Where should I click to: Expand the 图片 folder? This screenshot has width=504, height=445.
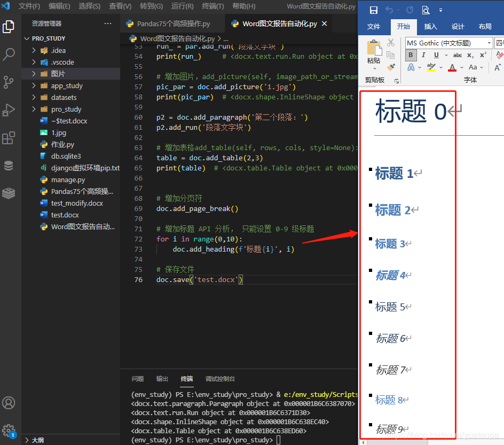pos(34,74)
